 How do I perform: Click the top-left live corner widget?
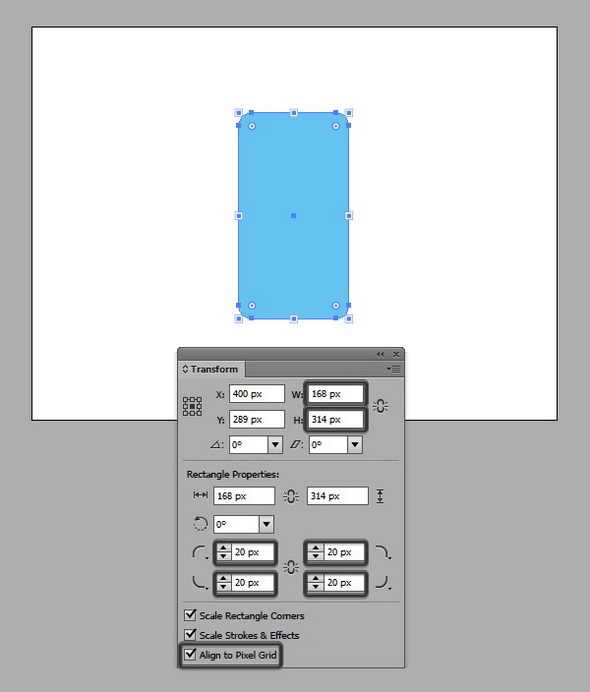coord(252,126)
